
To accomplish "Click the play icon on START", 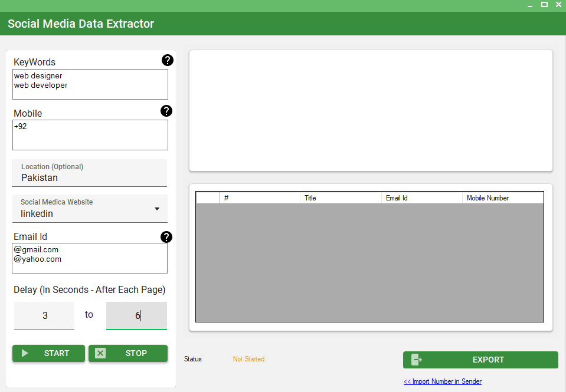I will click(25, 353).
